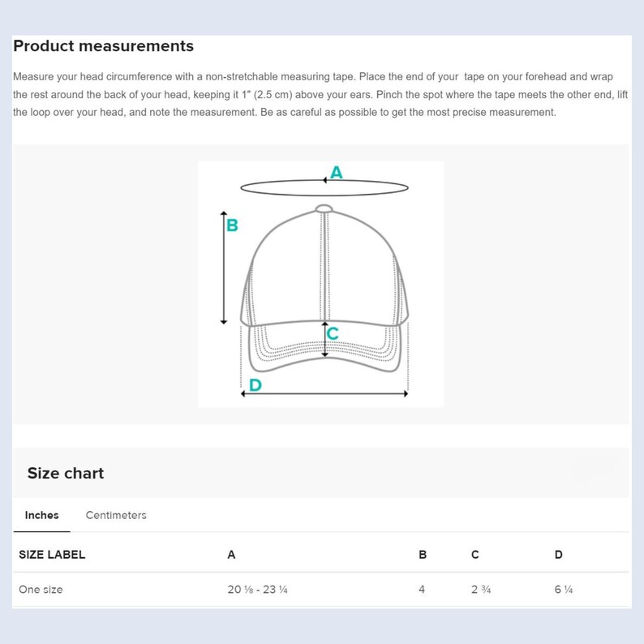Click the teal letter B label

click(232, 225)
